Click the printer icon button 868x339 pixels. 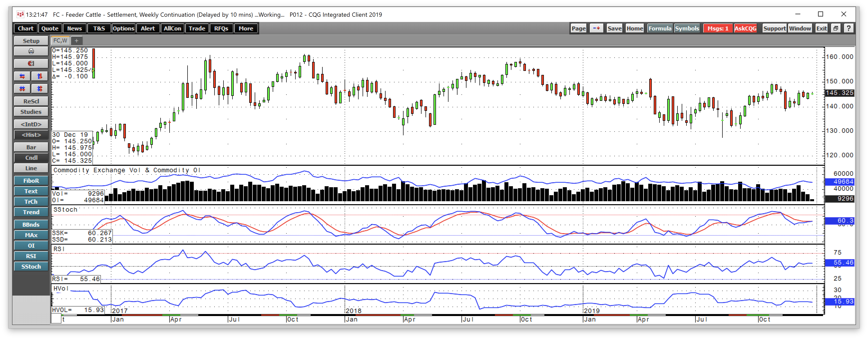pyautogui.click(x=31, y=52)
